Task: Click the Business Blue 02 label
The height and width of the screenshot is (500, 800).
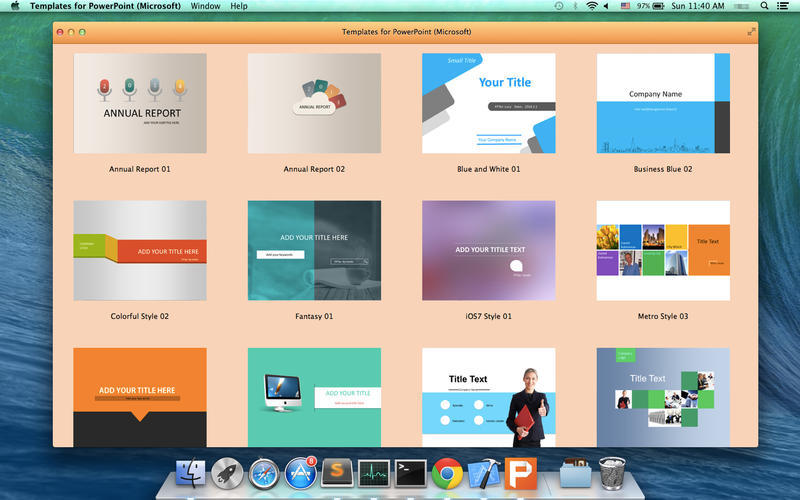Action: coord(663,169)
